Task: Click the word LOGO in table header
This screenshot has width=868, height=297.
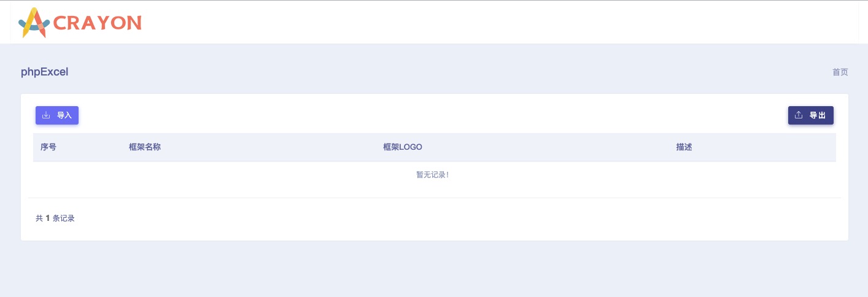Action: pos(411,147)
